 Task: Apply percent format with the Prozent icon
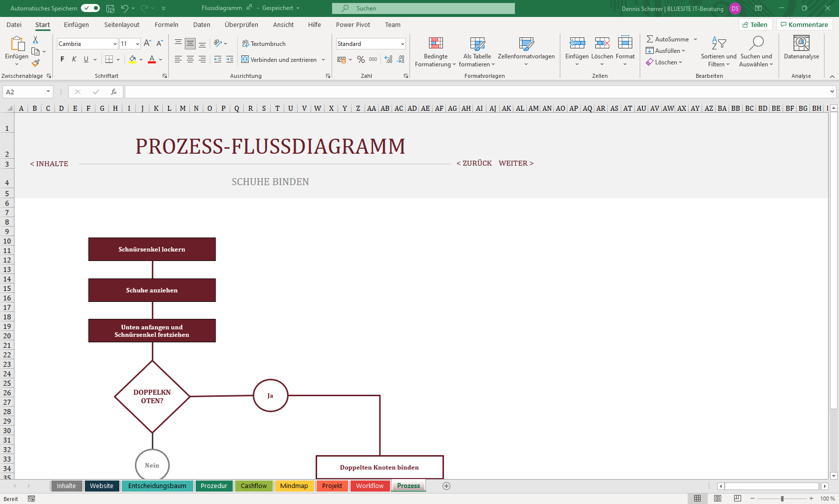click(361, 59)
